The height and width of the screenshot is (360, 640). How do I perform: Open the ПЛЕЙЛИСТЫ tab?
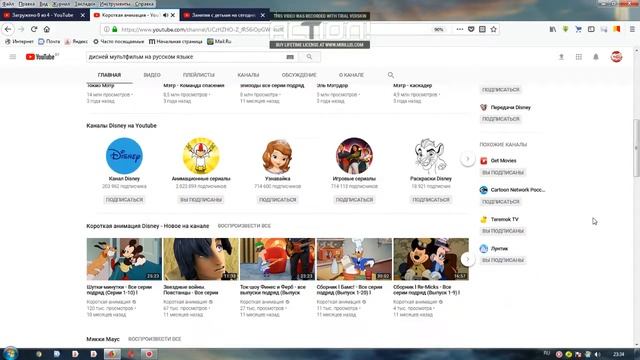tap(199, 75)
